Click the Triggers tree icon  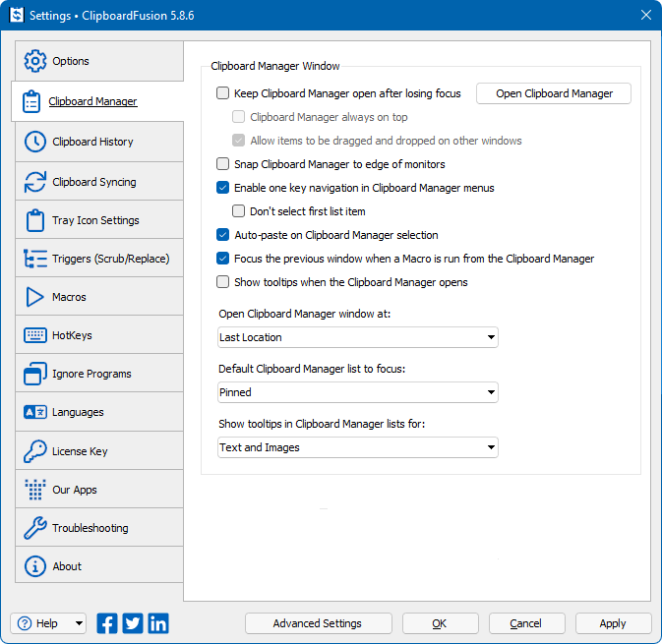(35, 259)
